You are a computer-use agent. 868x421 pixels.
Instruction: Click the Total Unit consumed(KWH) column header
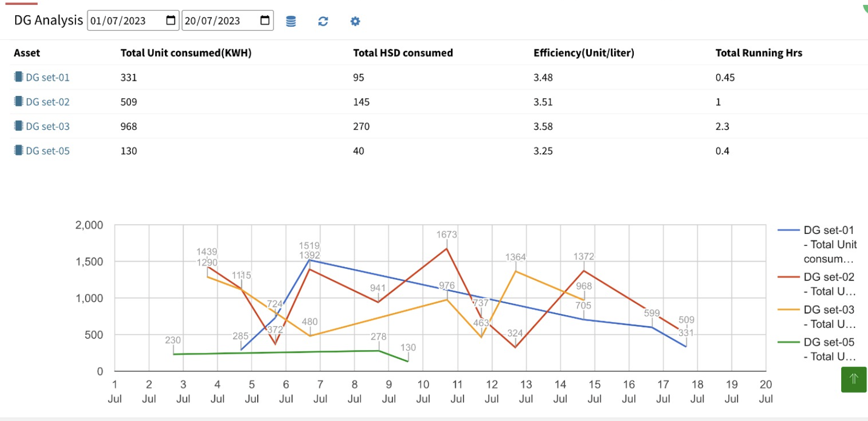pyautogui.click(x=186, y=53)
